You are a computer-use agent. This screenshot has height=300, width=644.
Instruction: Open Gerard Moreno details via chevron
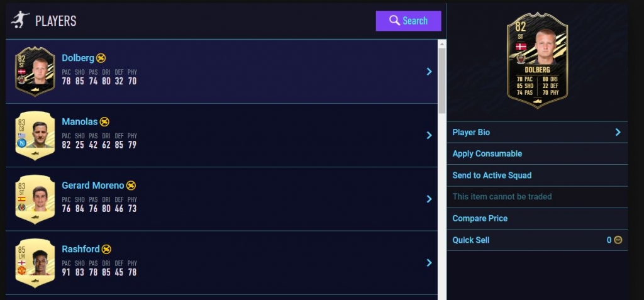(x=429, y=199)
